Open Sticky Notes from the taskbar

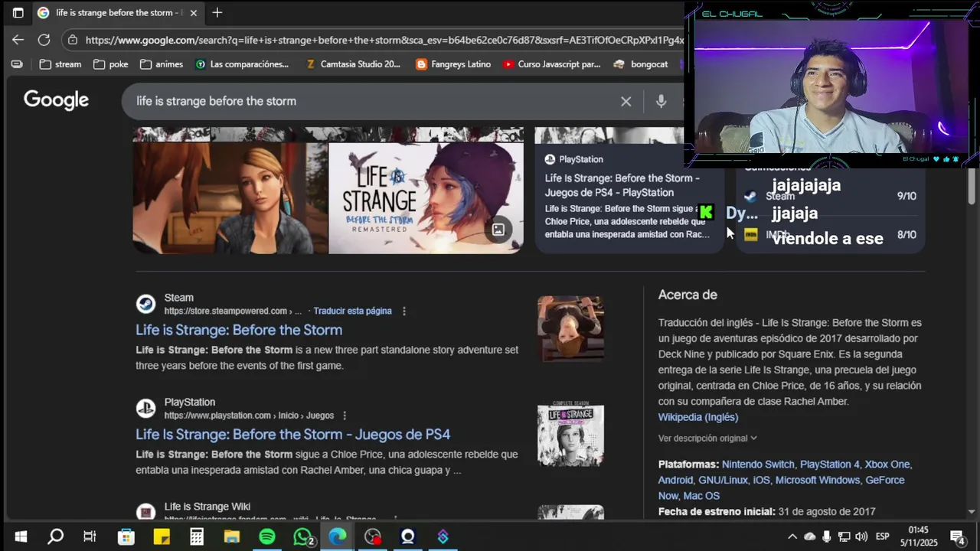162,536
